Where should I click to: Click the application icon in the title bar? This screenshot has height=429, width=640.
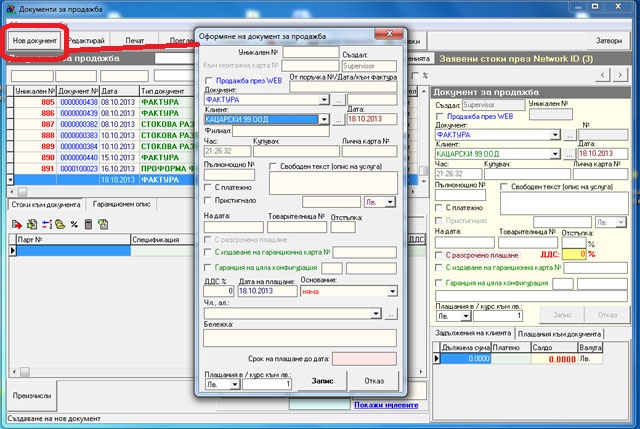[x=11, y=9]
